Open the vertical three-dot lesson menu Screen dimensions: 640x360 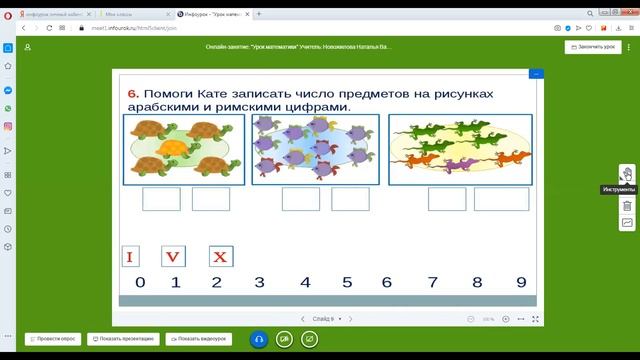click(x=629, y=47)
